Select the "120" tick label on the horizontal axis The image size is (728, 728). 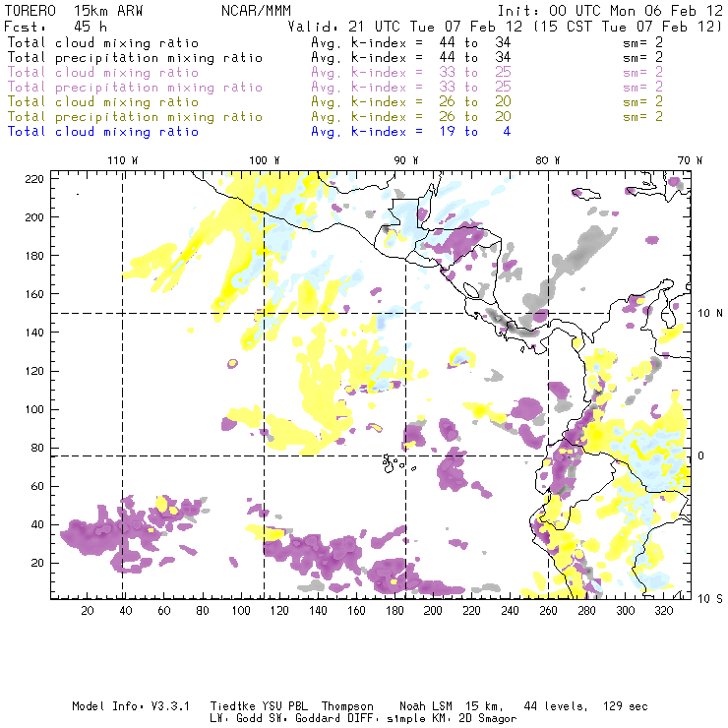tap(279, 611)
